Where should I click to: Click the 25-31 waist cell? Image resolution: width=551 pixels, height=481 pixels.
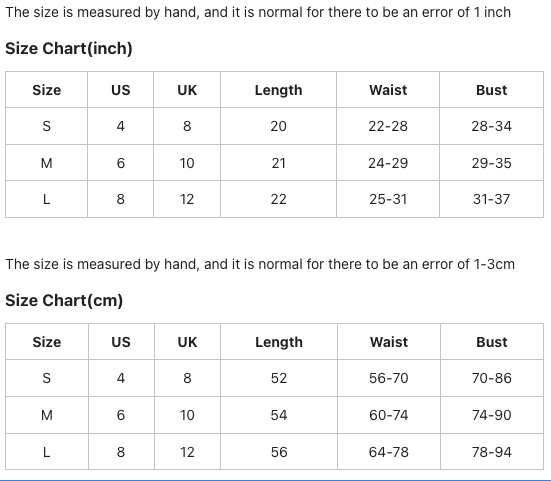[388, 199]
